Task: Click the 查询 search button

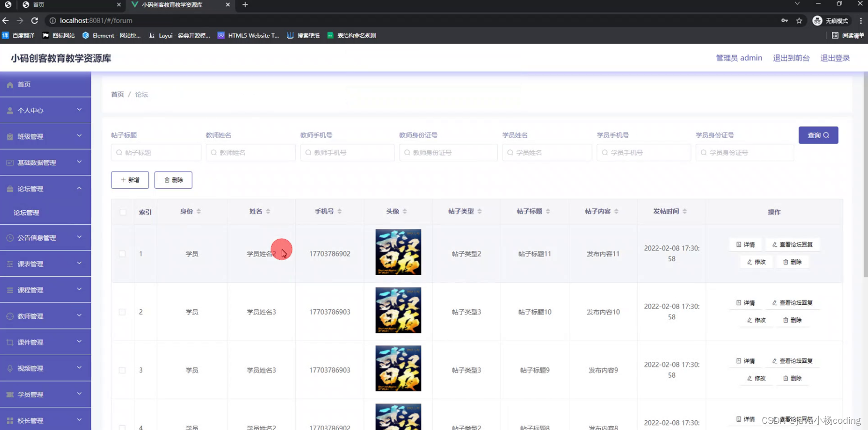Action: [x=818, y=135]
